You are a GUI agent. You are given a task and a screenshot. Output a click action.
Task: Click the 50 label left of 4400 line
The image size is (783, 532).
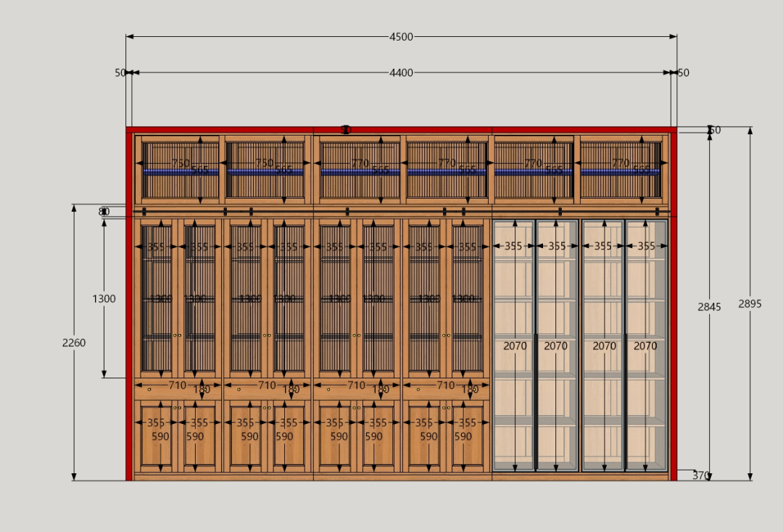(x=120, y=73)
